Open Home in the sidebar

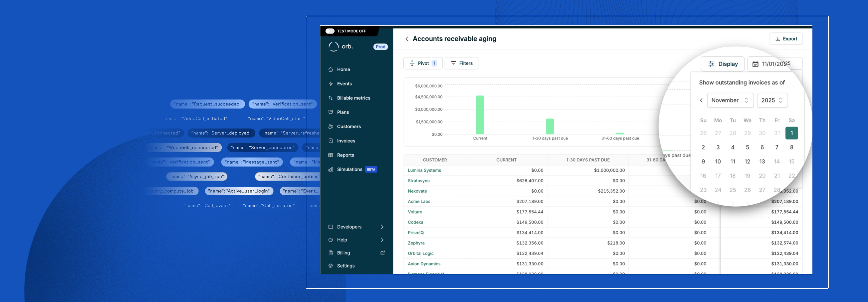pos(343,69)
